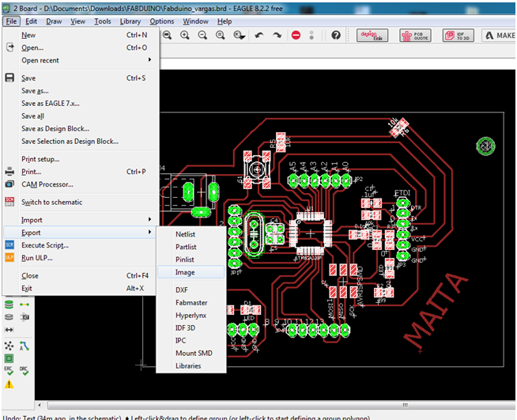
Task: Click the Redraw zoom icon
Action: (x=221, y=35)
